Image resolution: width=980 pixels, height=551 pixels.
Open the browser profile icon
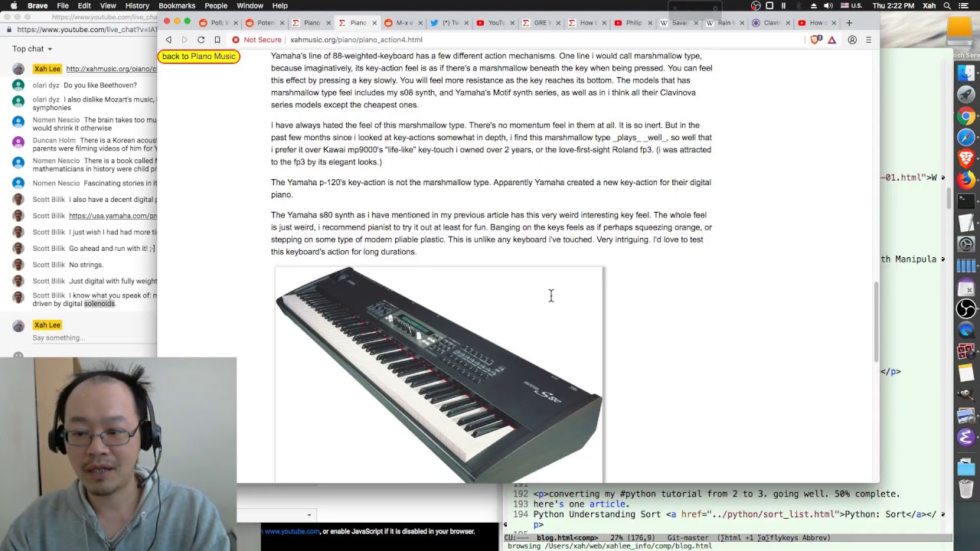pyautogui.click(x=852, y=40)
